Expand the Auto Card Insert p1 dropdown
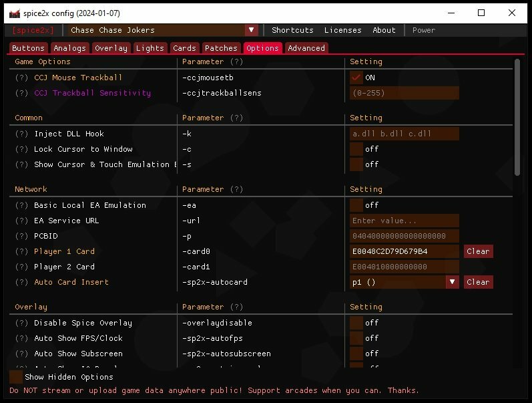532x403 pixels. (x=453, y=282)
